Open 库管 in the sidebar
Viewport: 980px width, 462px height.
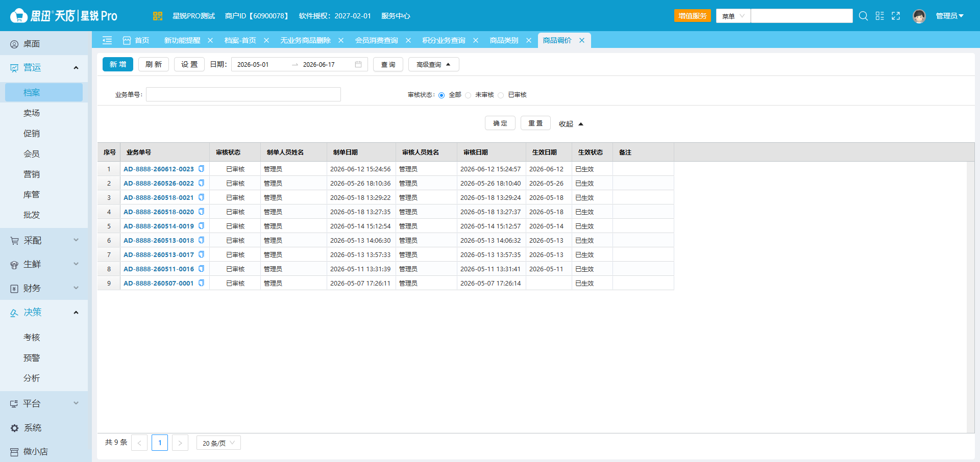[32, 194]
